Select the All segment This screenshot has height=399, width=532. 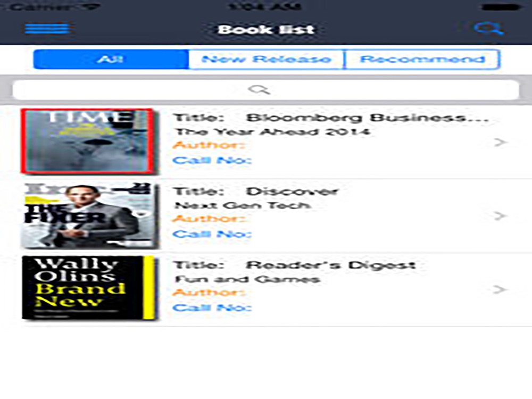tap(111, 60)
